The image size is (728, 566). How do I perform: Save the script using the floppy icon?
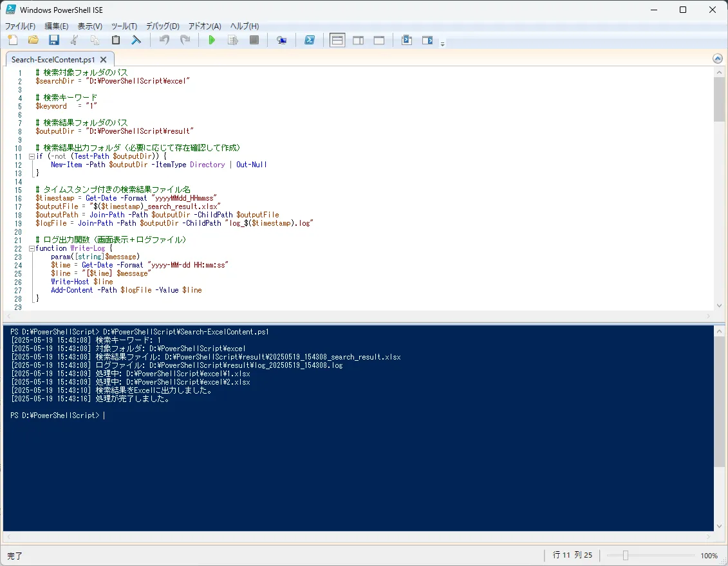click(x=54, y=40)
